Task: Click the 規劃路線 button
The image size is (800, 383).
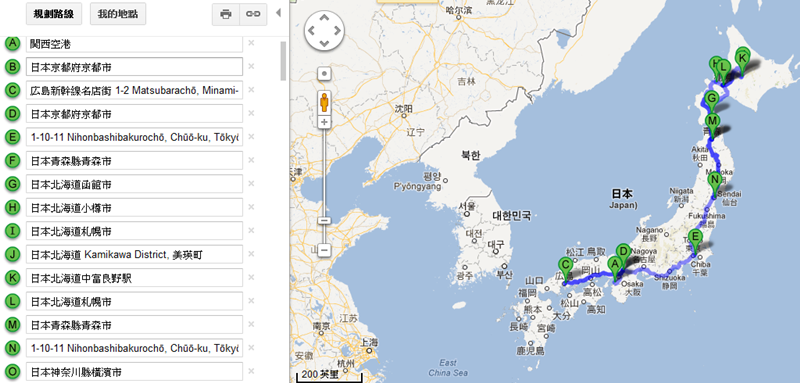Action: (54, 14)
